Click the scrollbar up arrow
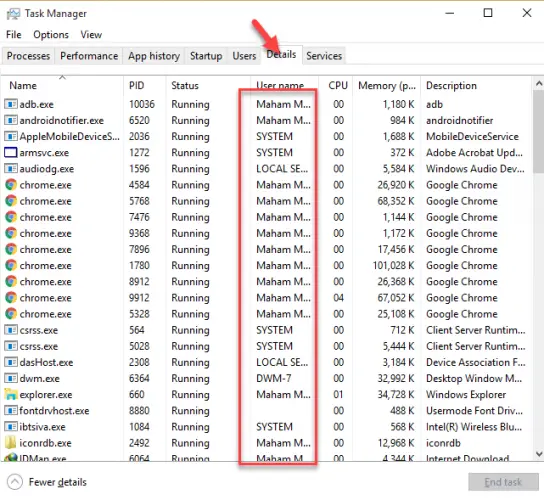This screenshot has height=500, width=544. click(x=538, y=84)
